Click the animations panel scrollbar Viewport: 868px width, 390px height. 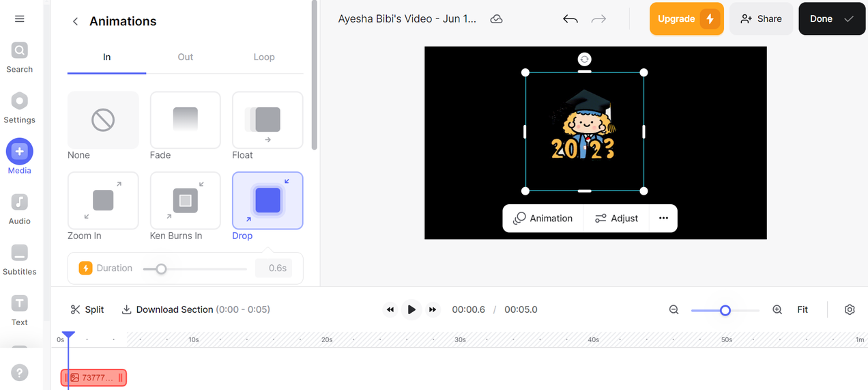[x=314, y=75]
